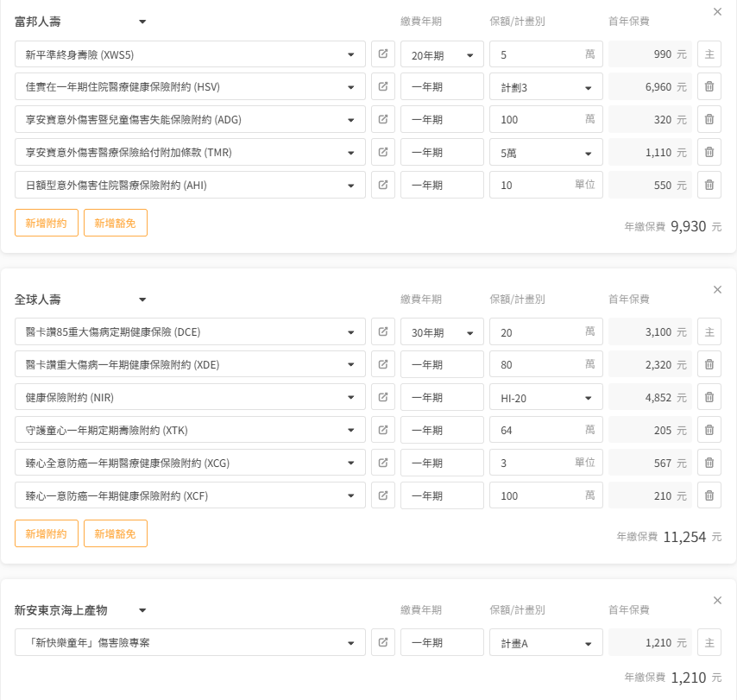The width and height of the screenshot is (737, 700).
Task: Change the HI-20 plan selection dropdown
Action: coord(545,399)
